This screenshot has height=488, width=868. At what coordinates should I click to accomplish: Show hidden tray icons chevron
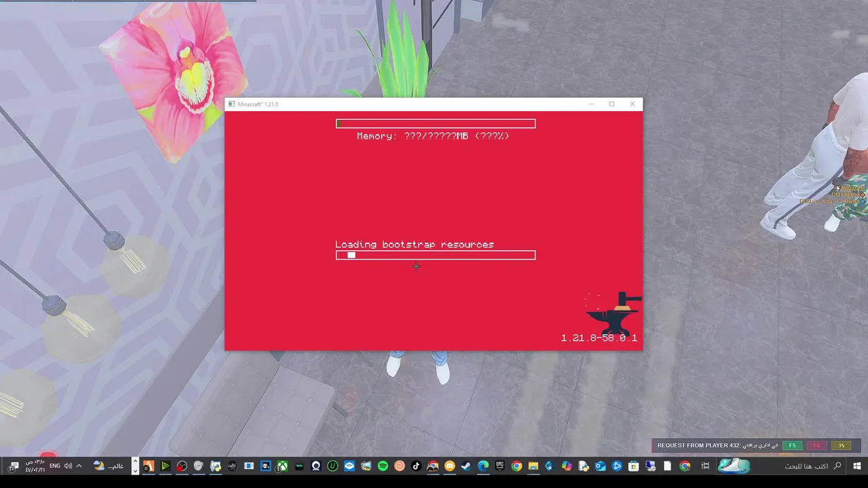point(79,466)
